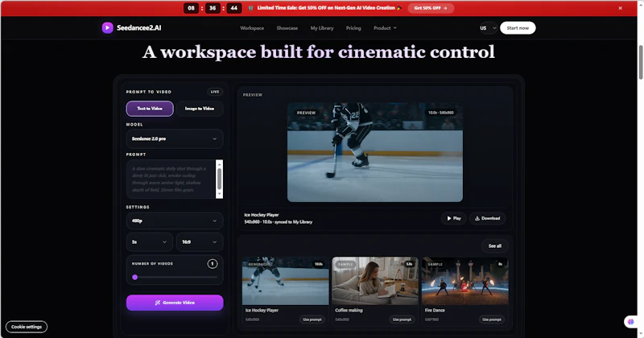Click the 'Ice Hockey Player' title under preview
Viewport: 644px width, 338px height.
(x=261, y=215)
